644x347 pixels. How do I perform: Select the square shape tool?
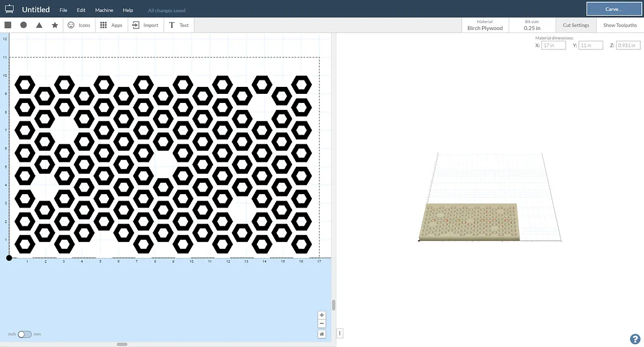coord(8,25)
